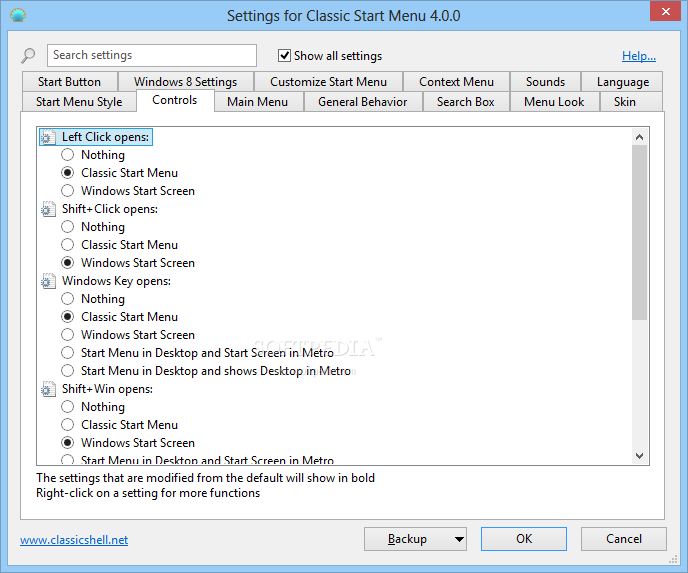Select Windows Start Screen under Shift+Click opens

pyautogui.click(x=67, y=262)
